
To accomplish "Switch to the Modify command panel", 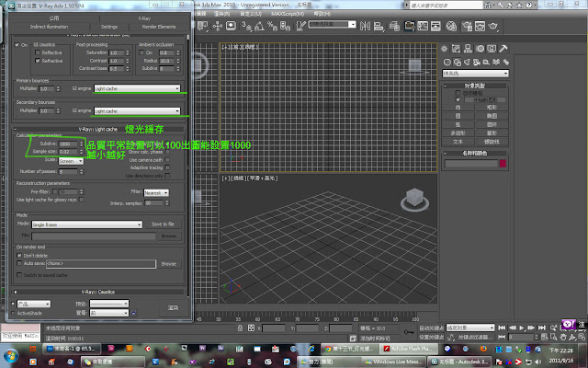I will point(456,49).
